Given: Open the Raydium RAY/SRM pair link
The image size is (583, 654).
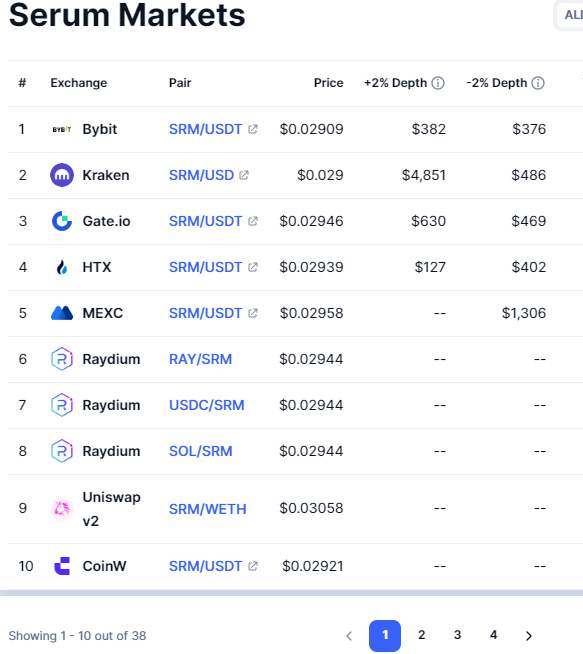Looking at the screenshot, I should (x=200, y=359).
